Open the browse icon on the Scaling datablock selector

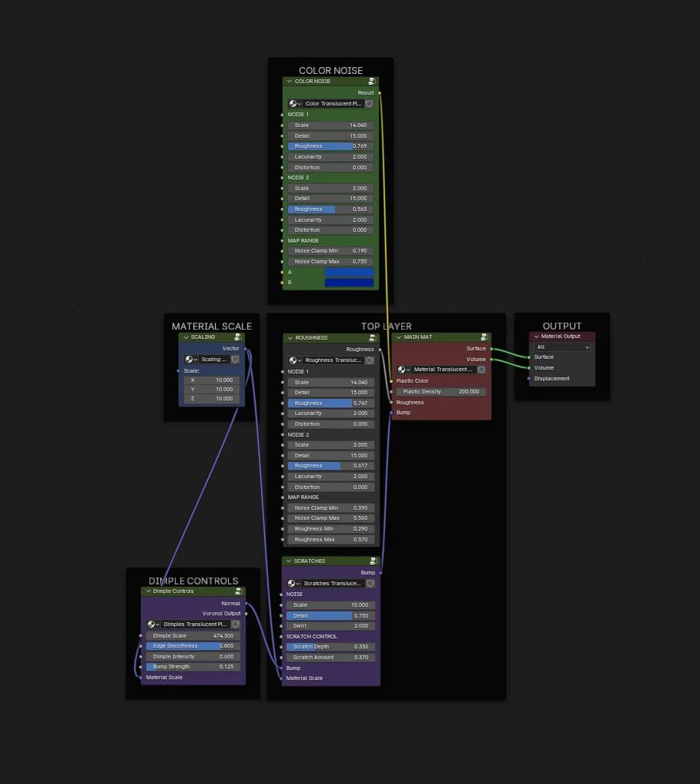pyautogui.click(x=189, y=359)
